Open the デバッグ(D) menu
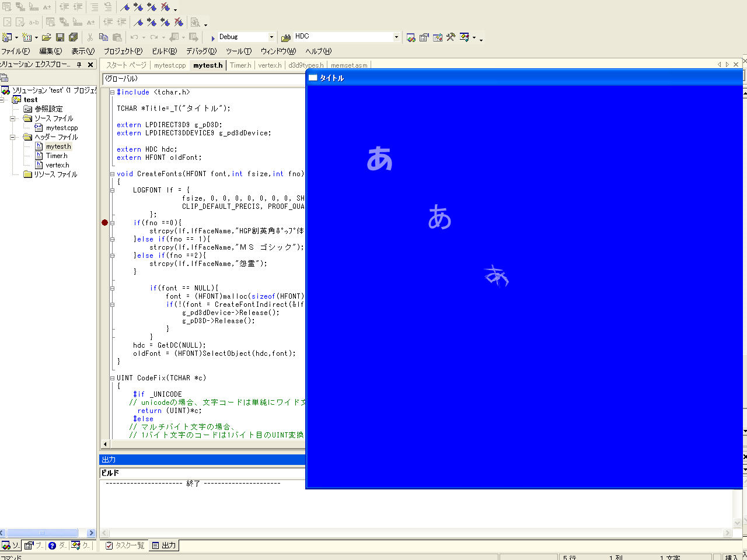Image resolution: width=747 pixels, height=560 pixels. click(201, 51)
